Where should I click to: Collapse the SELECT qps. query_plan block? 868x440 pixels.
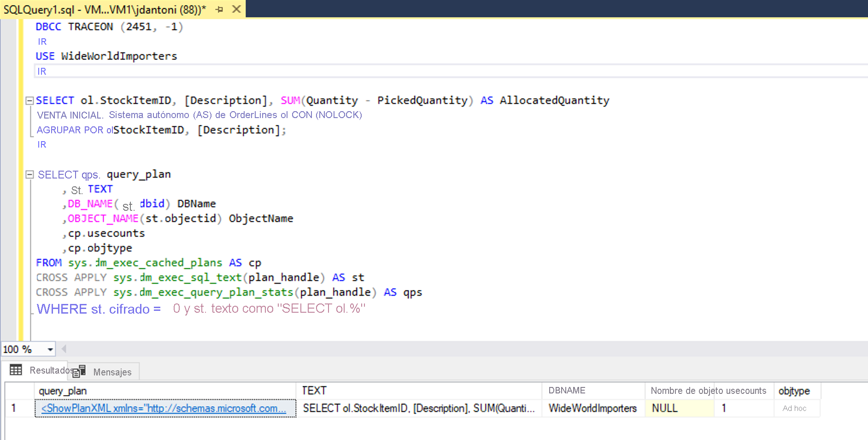(29, 174)
